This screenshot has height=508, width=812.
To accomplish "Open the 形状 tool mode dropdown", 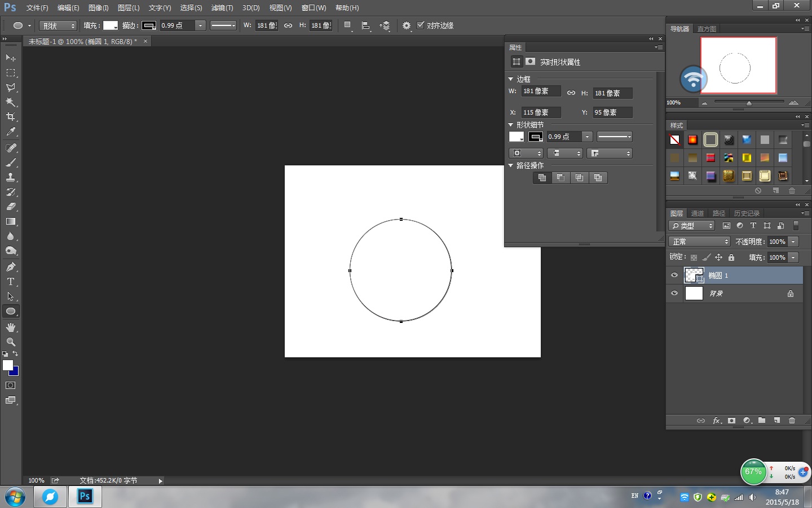I will tap(57, 25).
